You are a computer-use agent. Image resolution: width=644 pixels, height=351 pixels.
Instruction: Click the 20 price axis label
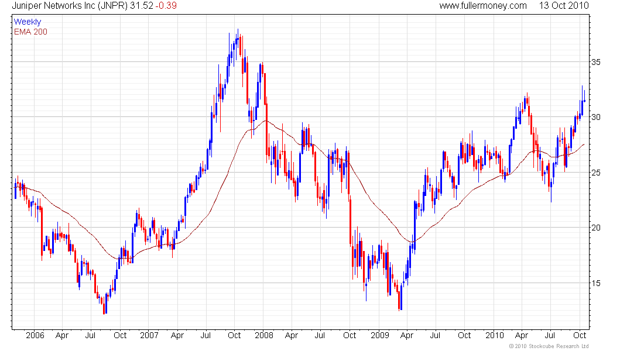(595, 228)
